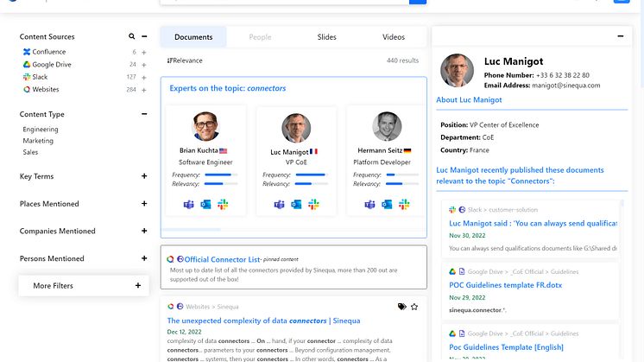The width and height of the screenshot is (644, 362).
Task: Switch to the Slides tab
Action: [x=326, y=37]
